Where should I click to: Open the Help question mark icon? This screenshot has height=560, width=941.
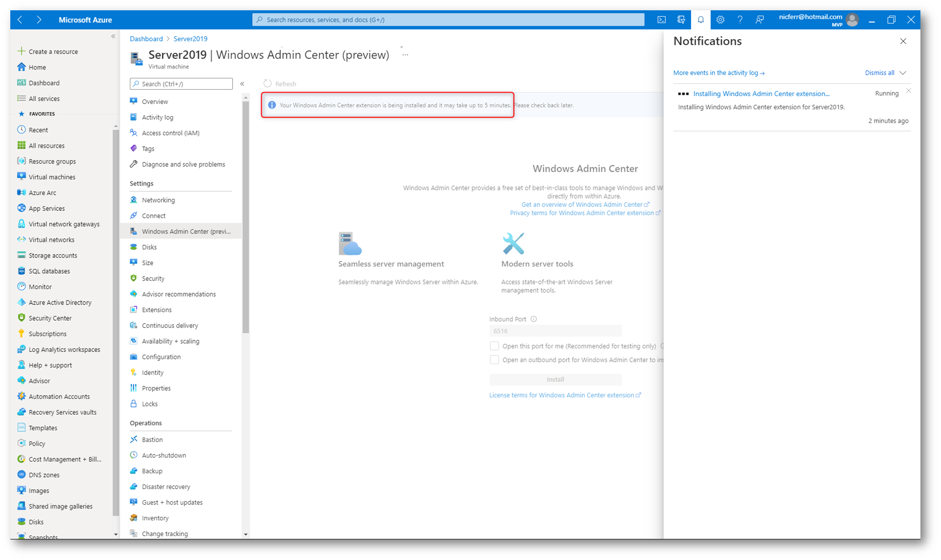pyautogui.click(x=740, y=20)
